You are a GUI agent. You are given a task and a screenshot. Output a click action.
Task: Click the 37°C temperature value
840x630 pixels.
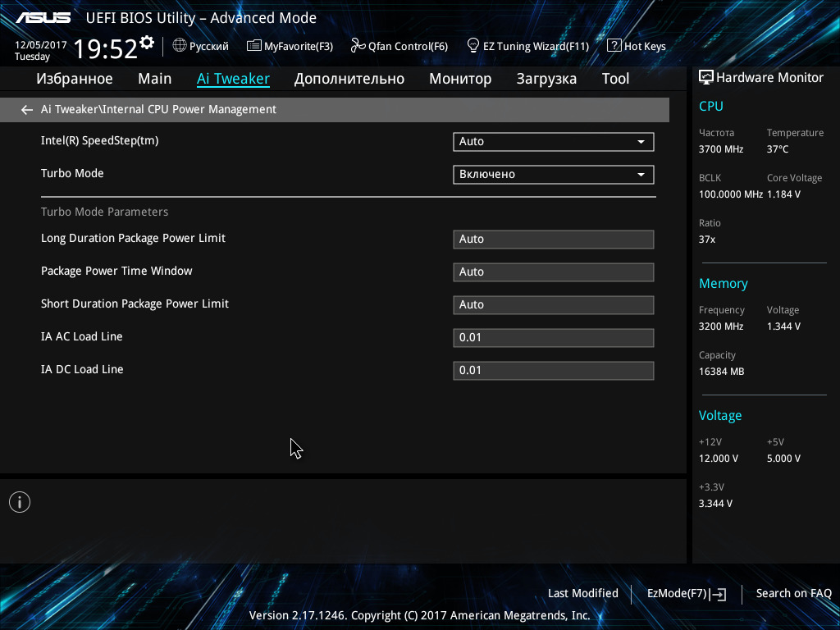point(778,149)
